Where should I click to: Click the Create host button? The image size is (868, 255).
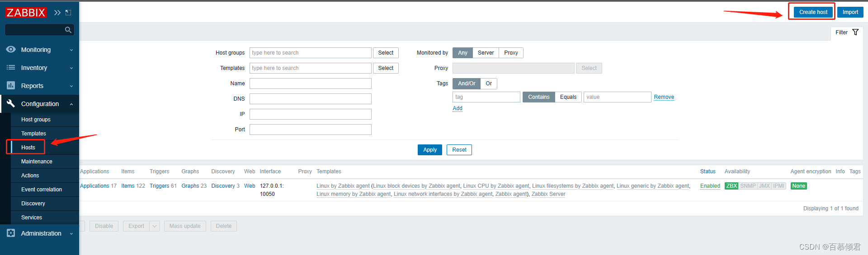(x=813, y=12)
